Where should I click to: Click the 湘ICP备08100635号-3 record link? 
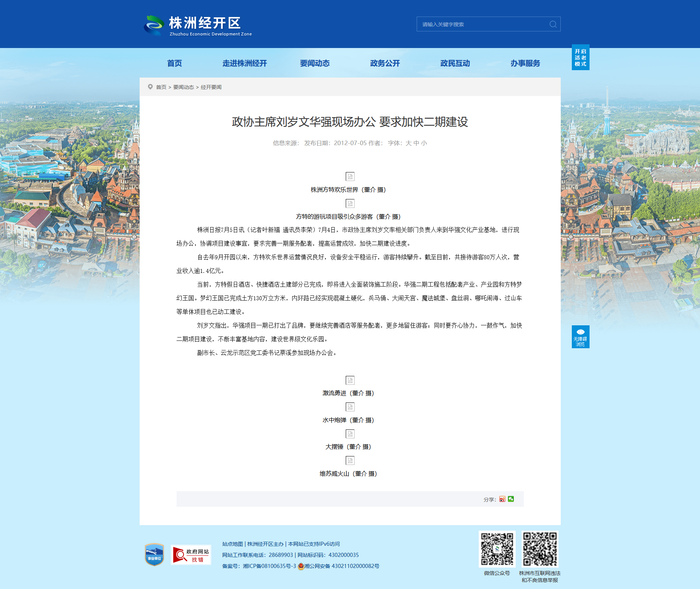pos(269,566)
